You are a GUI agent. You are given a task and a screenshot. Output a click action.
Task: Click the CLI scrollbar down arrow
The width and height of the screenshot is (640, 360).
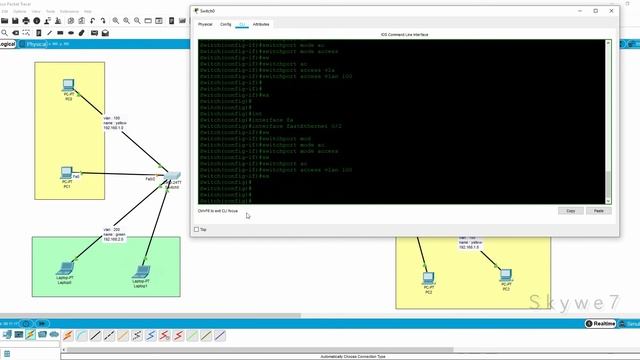click(x=608, y=201)
